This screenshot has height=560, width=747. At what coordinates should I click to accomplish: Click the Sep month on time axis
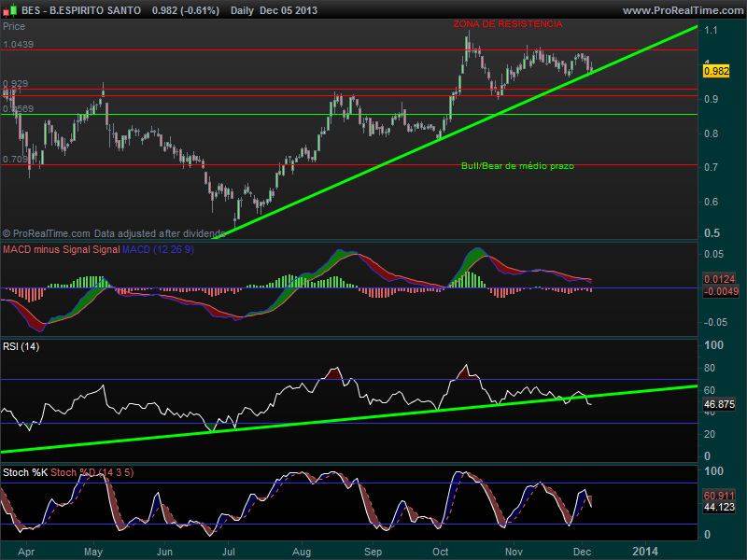(373, 552)
